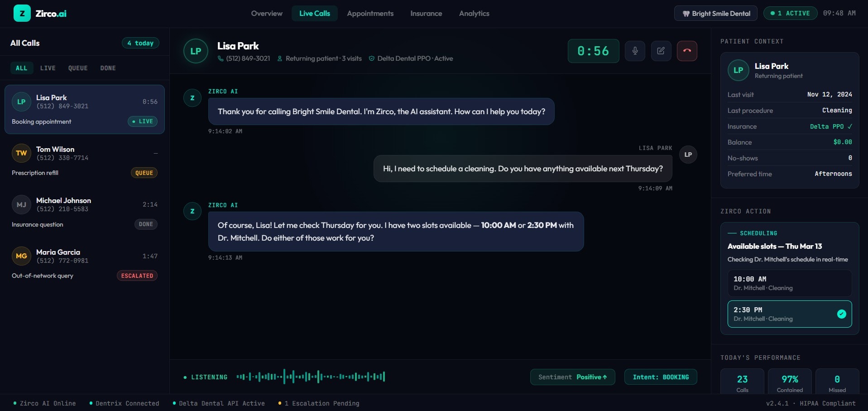Click the insurance badge icon next to Delta Dental PPO
This screenshot has height=411, width=868.
(371, 58)
